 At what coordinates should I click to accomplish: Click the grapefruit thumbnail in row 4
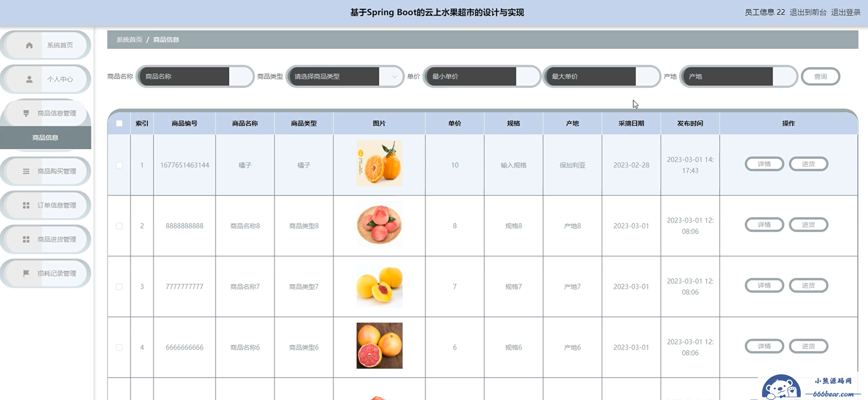pos(379,346)
